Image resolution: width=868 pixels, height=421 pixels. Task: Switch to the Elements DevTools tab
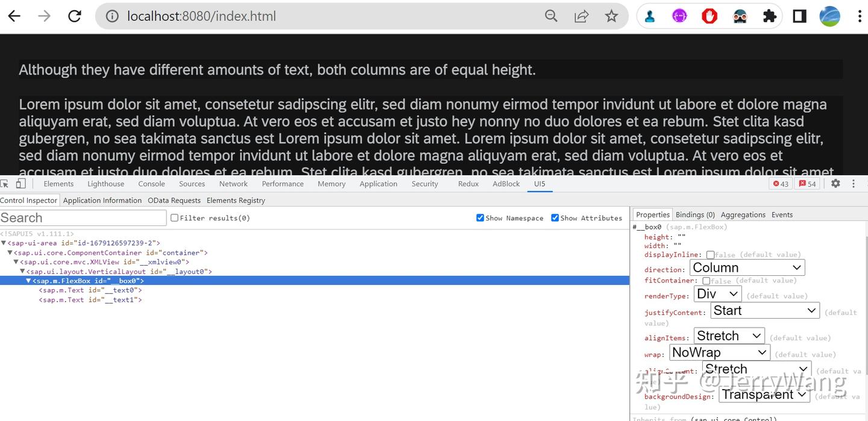pos(58,184)
